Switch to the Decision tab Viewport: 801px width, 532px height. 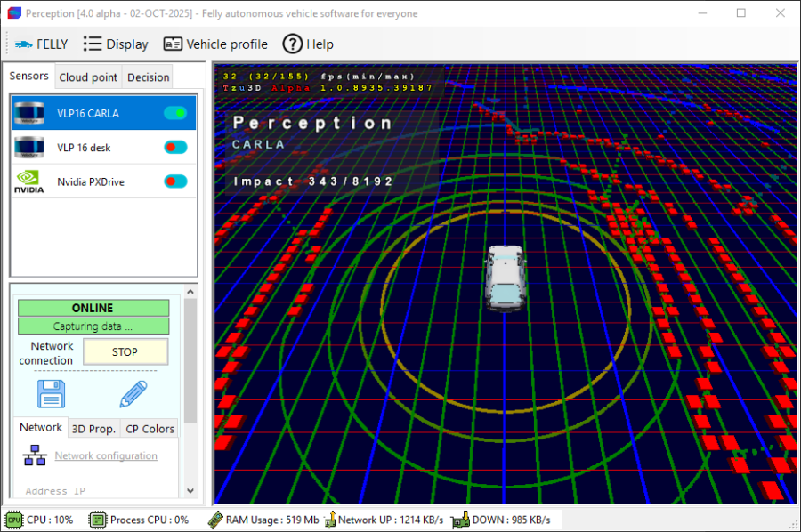pos(148,77)
